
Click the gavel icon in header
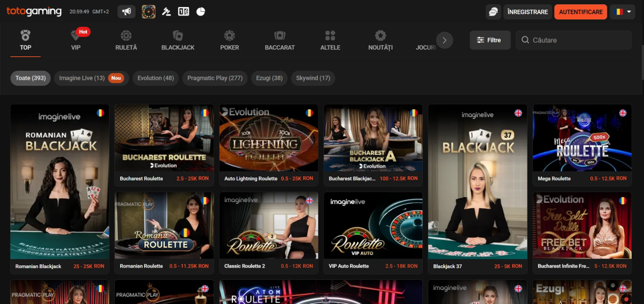(166, 11)
